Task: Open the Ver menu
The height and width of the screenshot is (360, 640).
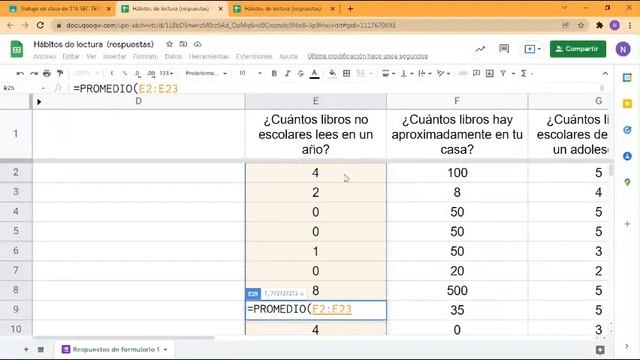Action: [91, 56]
